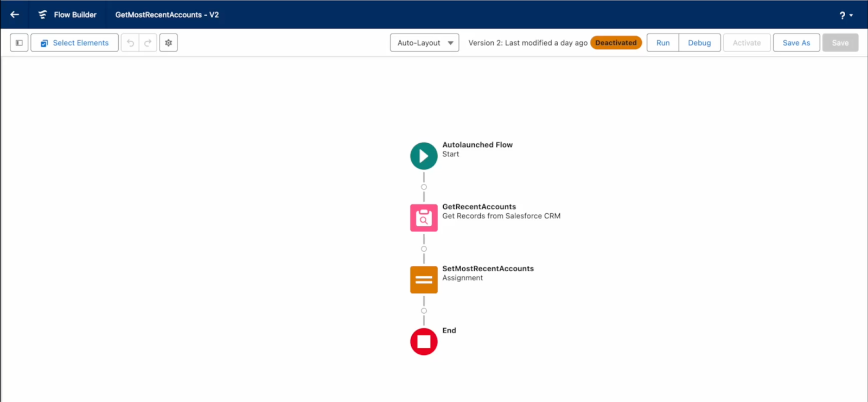Click Get Records from Salesforce CRM text
Viewport: 868px width, 402px height.
501,216
